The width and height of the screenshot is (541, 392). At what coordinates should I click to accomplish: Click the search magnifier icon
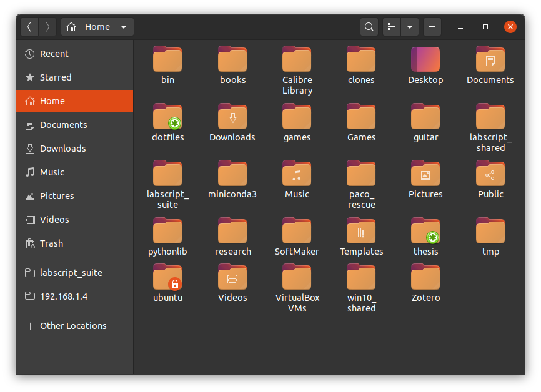click(x=369, y=27)
